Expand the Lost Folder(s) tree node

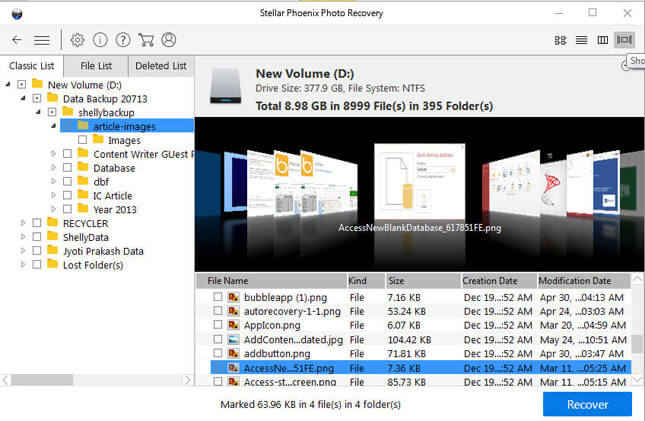click(x=22, y=265)
